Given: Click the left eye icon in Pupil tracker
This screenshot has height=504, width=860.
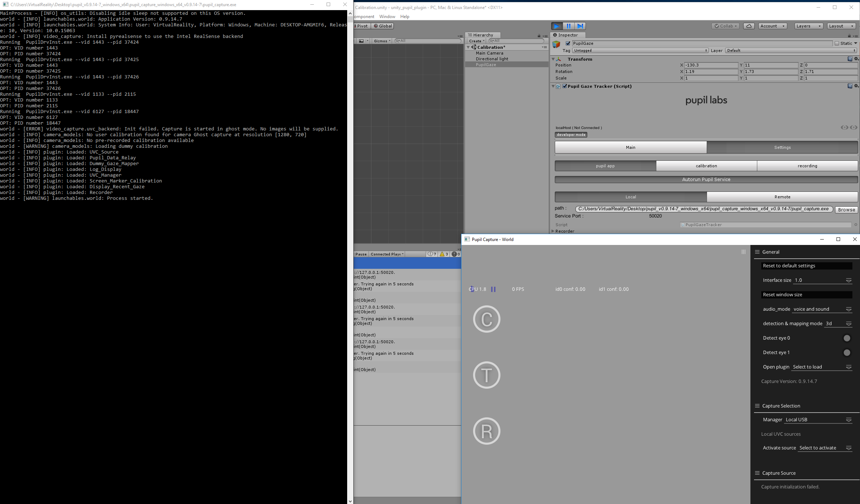Looking at the screenshot, I should [844, 127].
